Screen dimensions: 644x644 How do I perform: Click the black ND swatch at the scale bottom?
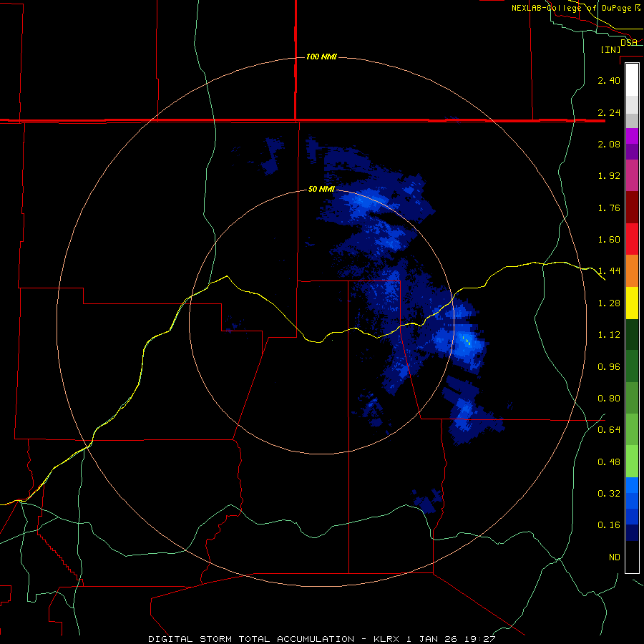tap(632, 557)
